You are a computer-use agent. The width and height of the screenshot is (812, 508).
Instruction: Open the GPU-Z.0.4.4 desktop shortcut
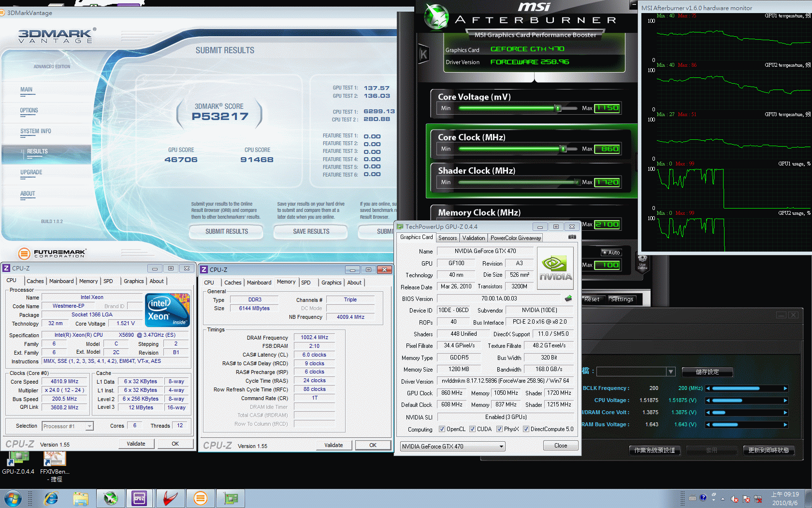(18, 463)
